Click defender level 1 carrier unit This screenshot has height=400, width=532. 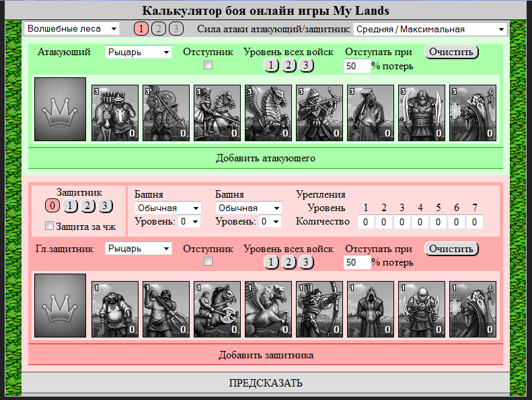tap(115, 309)
